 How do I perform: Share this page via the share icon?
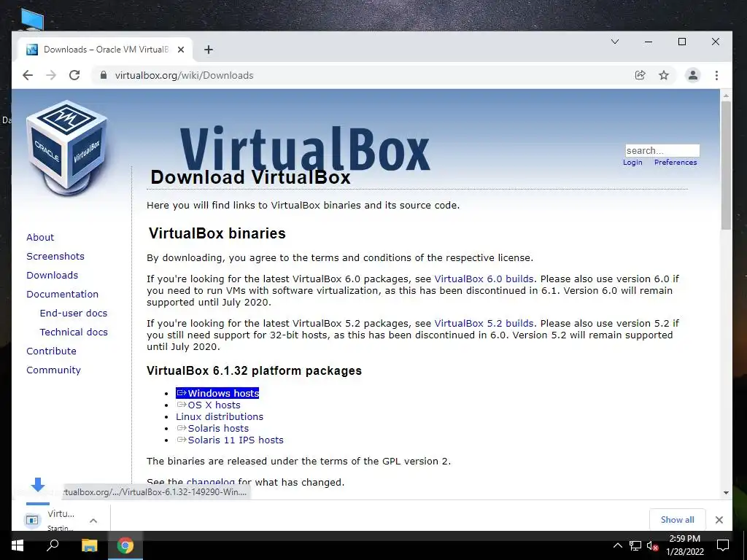click(640, 75)
